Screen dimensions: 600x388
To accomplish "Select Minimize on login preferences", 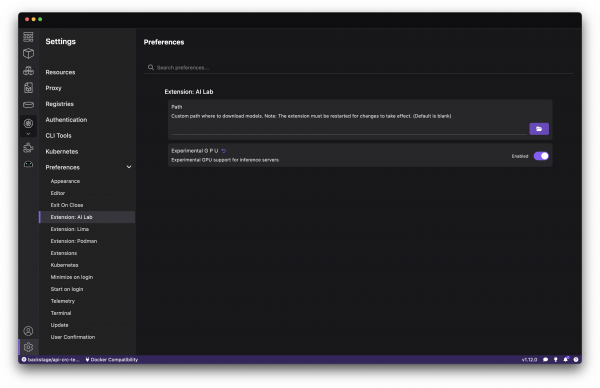I will tap(72, 277).
